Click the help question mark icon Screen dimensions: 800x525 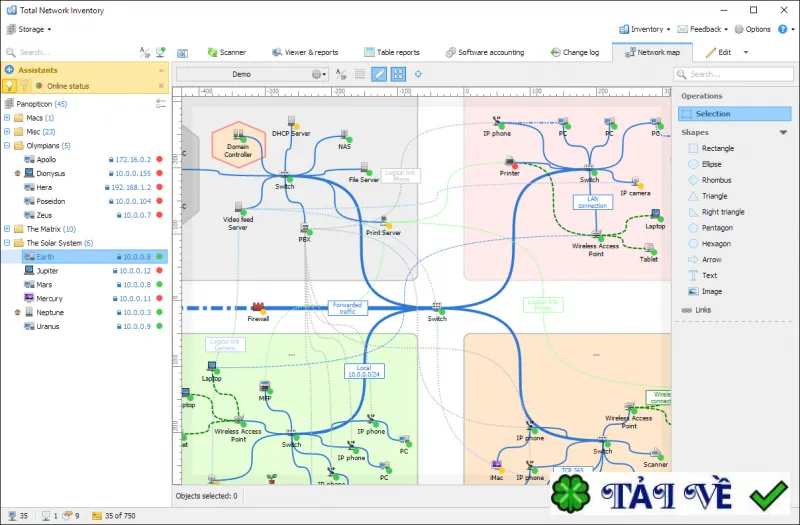pyautogui.click(x=782, y=29)
